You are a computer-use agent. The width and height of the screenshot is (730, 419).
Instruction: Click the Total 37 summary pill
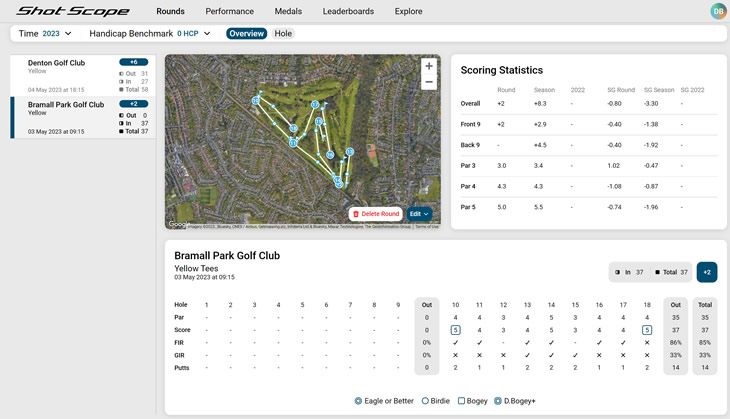coord(671,272)
